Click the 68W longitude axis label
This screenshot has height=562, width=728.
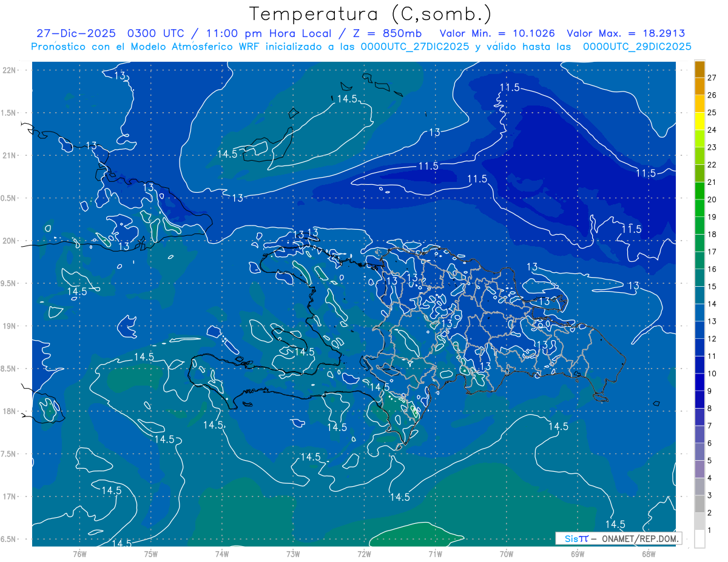point(649,554)
